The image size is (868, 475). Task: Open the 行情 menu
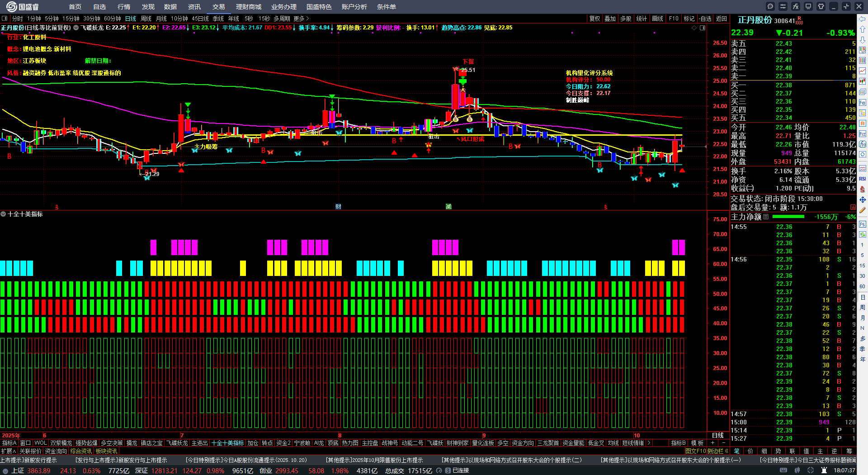point(123,7)
